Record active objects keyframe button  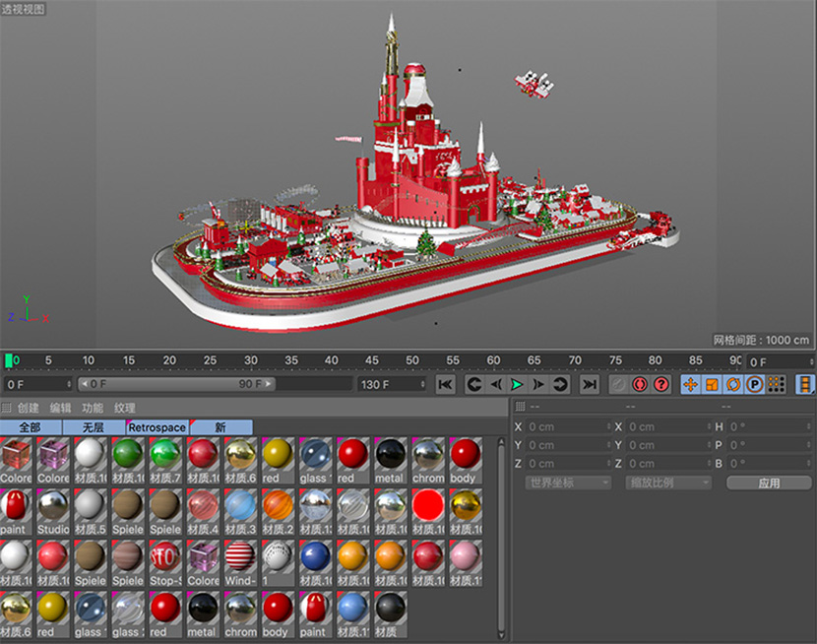pyautogui.click(x=640, y=384)
